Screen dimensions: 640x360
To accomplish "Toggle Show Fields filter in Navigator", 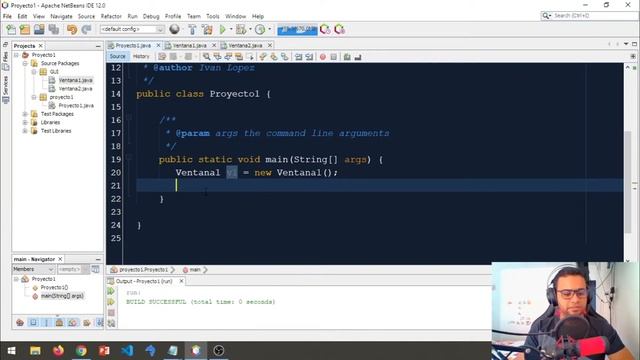I will [x=33, y=323].
